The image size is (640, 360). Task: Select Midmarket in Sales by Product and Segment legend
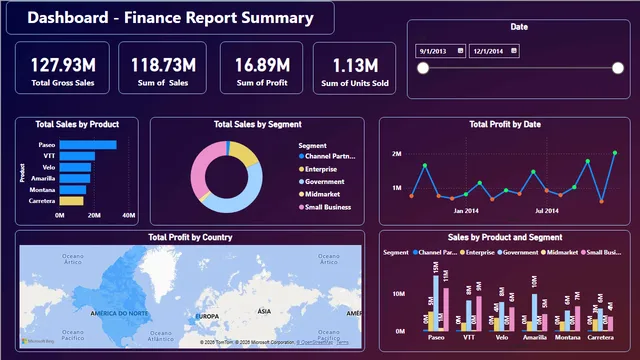coord(559,253)
